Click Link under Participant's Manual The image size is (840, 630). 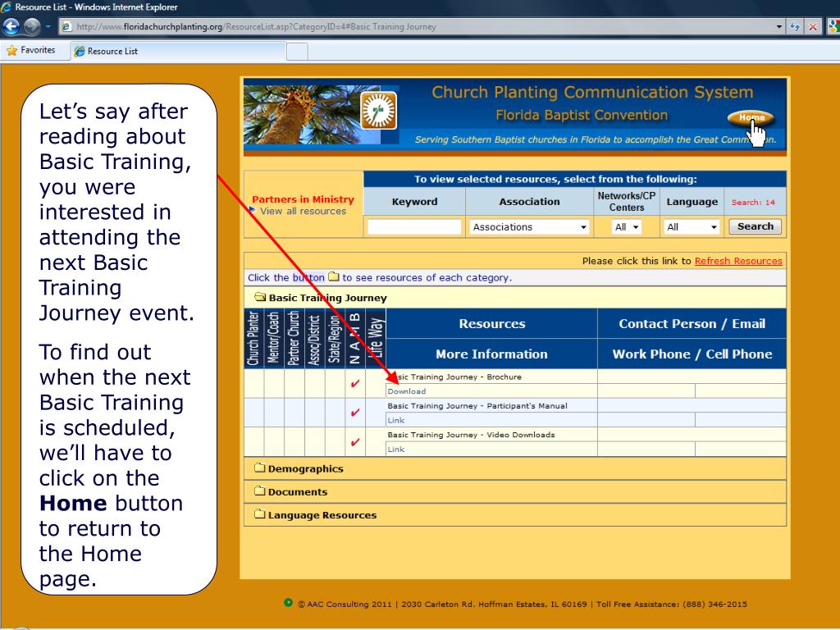click(396, 420)
